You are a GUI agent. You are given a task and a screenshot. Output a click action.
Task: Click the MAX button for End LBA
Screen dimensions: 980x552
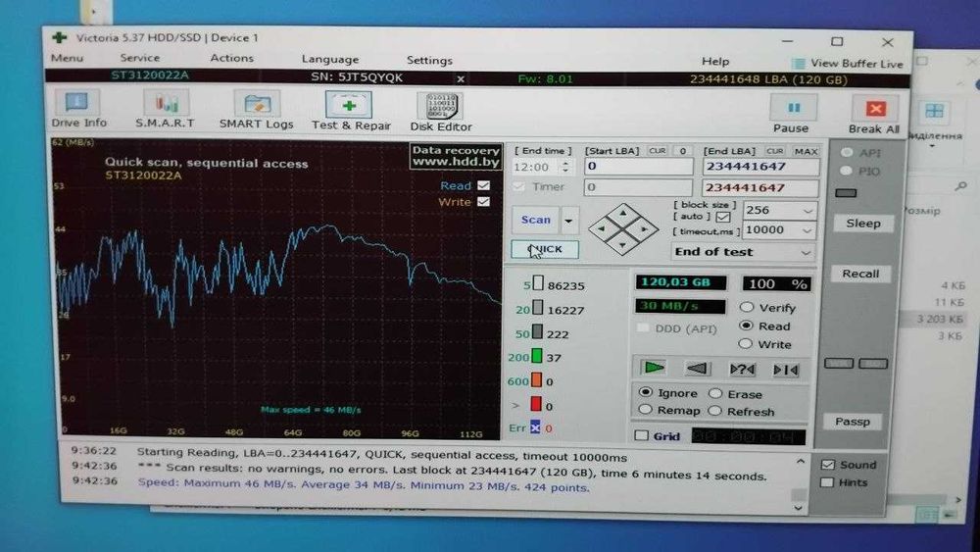click(x=806, y=151)
